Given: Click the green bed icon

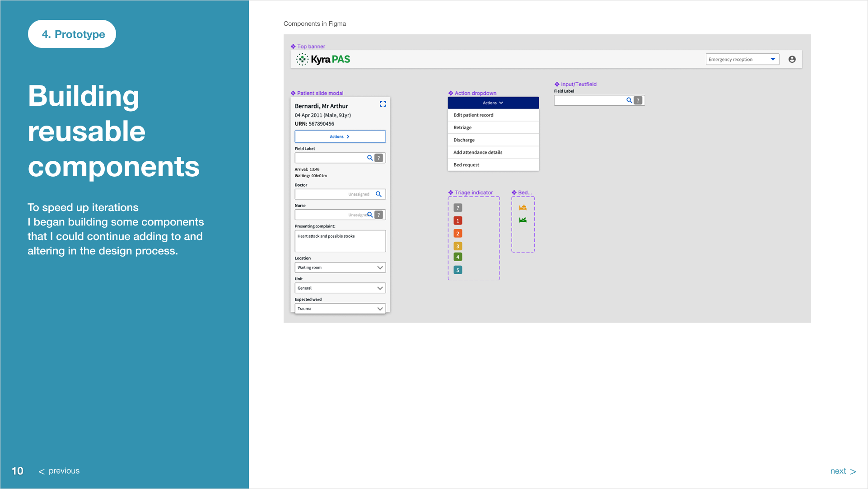Looking at the screenshot, I should click(523, 220).
